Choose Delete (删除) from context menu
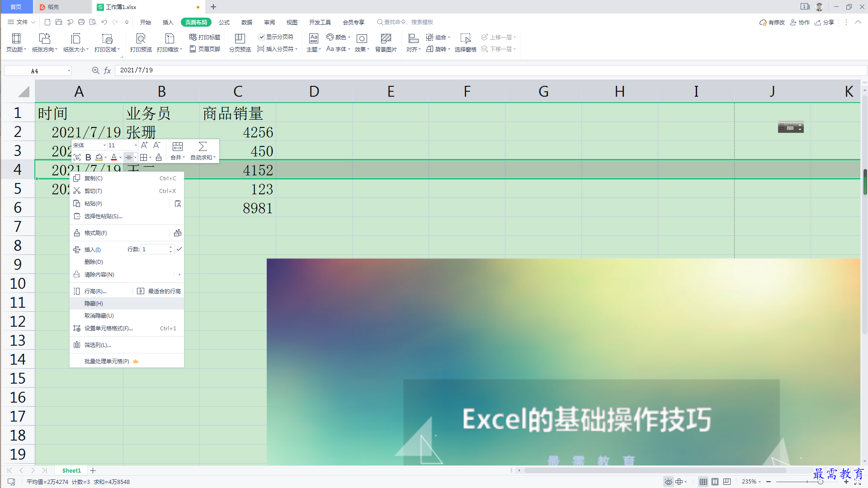Screen dimensions: 868x488 127,262
